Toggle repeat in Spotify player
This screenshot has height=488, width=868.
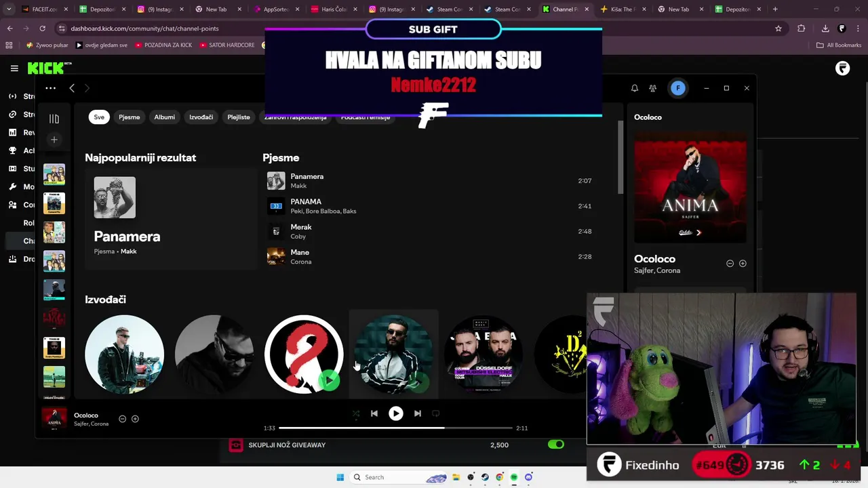(436, 413)
